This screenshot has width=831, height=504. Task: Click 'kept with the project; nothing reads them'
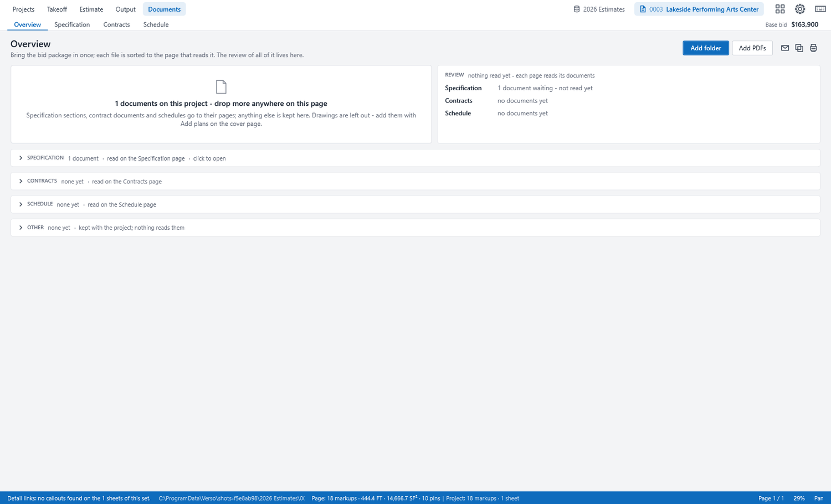[131, 228]
